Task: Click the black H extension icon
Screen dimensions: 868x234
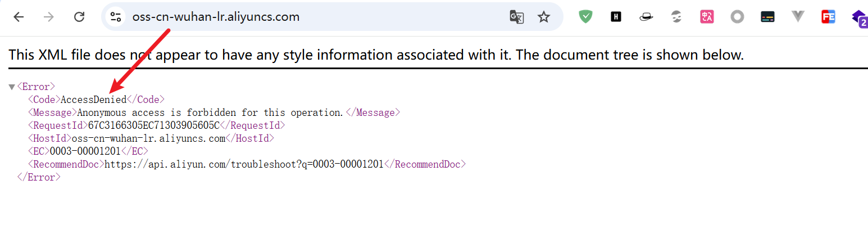Action: (x=616, y=17)
